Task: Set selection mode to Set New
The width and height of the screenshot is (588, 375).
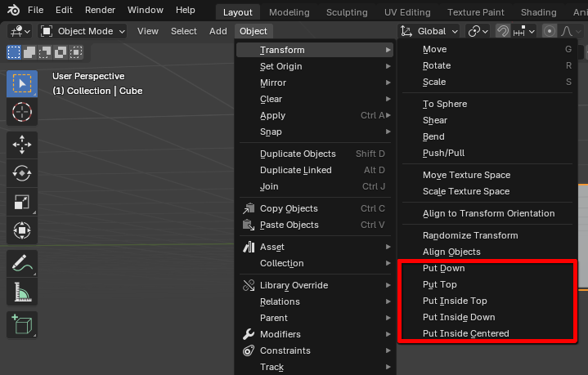Action: click(x=14, y=52)
